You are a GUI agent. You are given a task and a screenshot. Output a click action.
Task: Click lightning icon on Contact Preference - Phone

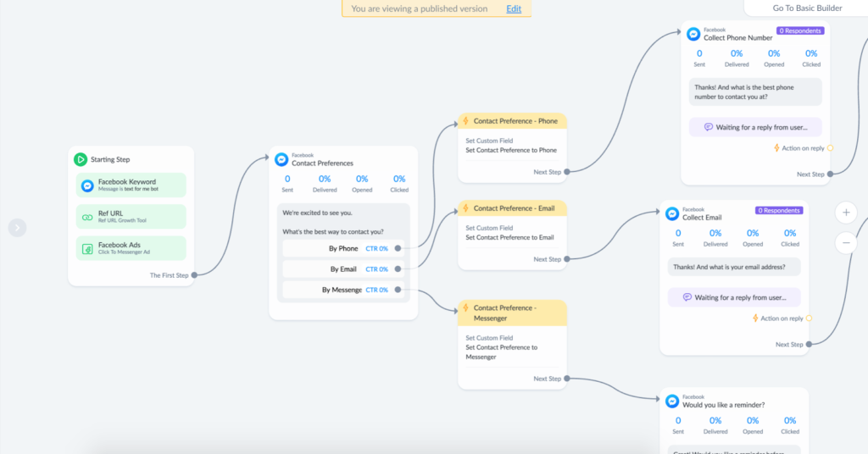[465, 121]
